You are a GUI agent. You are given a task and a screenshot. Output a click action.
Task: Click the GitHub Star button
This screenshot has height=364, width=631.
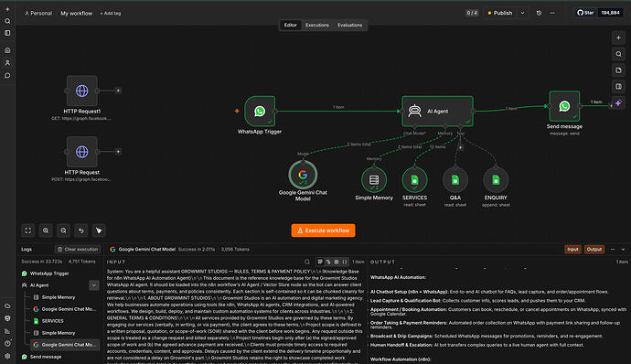pyautogui.click(x=585, y=13)
